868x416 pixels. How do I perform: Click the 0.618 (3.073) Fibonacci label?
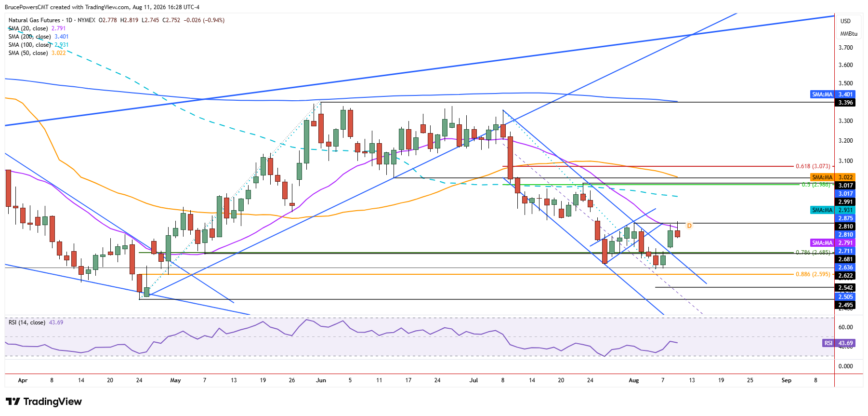813,166
